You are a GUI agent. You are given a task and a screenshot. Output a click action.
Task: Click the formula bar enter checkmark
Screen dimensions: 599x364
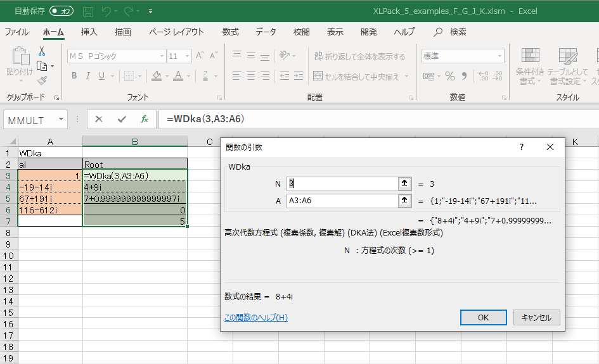pyautogui.click(x=122, y=119)
